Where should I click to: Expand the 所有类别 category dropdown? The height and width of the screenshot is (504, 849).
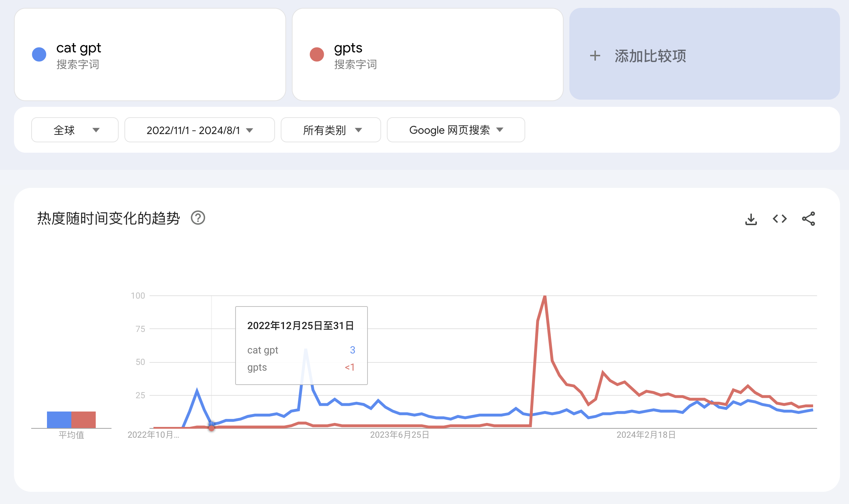coord(331,130)
